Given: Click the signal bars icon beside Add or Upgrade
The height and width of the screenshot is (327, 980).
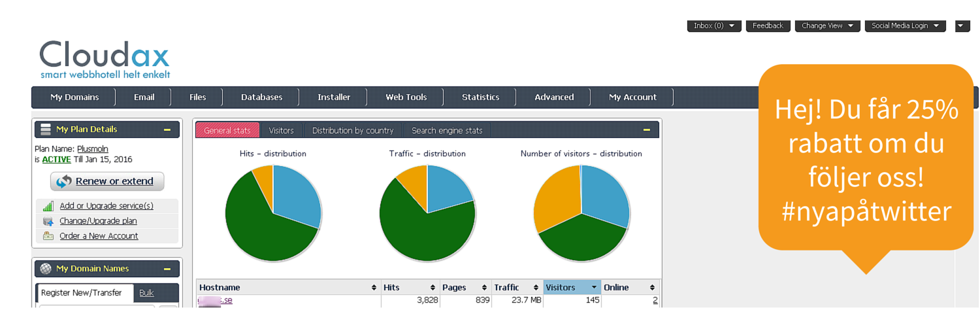Looking at the screenshot, I should (x=48, y=206).
